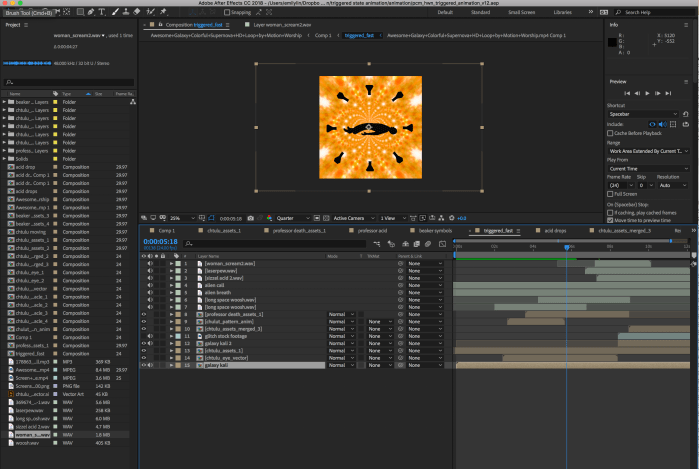Click the Comp 1 breadcrumb in viewer
This screenshot has width=699, height=469.
323,35
